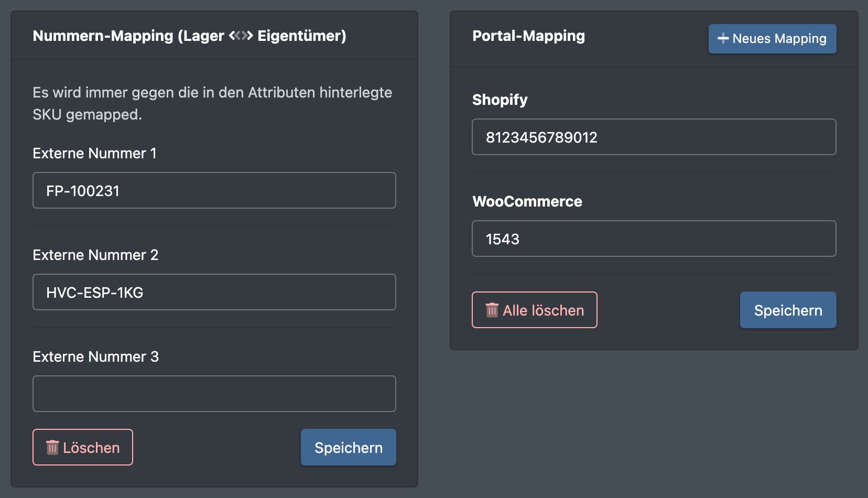Screen dimensions: 868x498
Task: Click the trash icon in the Löschen button
Action: pyautogui.click(x=52, y=447)
